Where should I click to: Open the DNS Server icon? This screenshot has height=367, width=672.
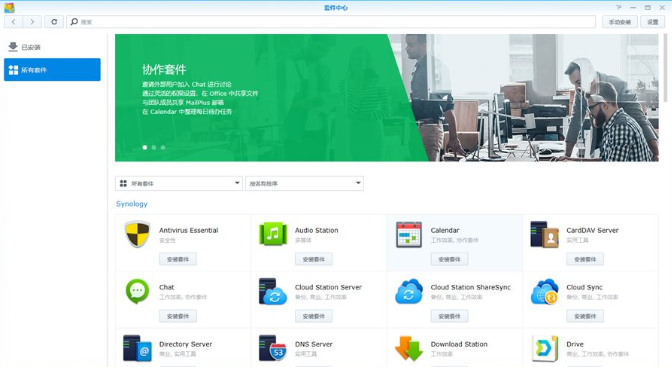pos(273,348)
